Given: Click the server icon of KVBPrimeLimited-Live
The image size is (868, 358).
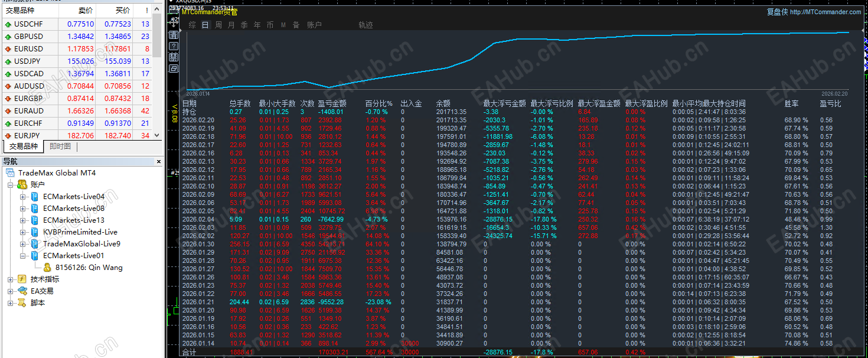Looking at the screenshot, I should [x=35, y=232].
